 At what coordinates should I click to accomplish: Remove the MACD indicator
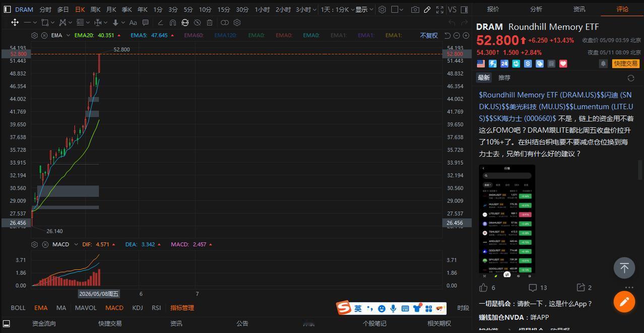44,244
